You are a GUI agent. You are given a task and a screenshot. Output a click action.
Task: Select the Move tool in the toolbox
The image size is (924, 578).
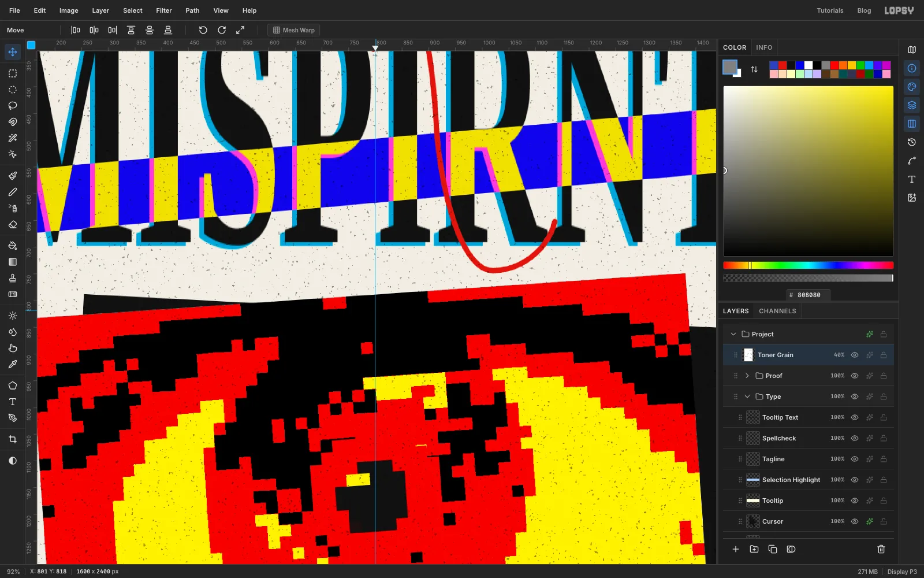13,52
